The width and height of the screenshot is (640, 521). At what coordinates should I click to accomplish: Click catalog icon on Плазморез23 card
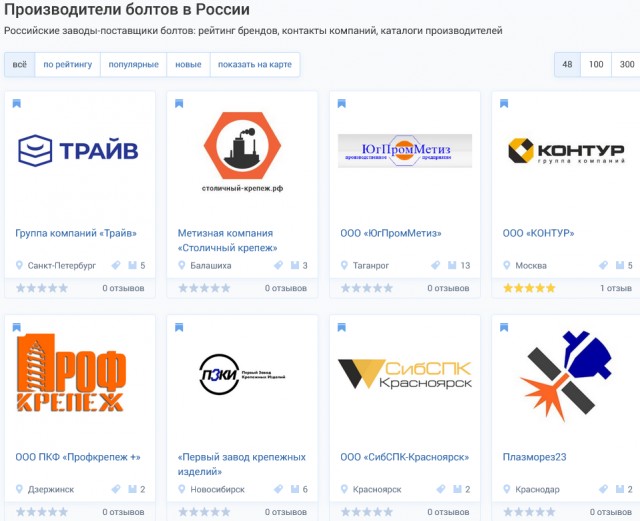coord(620,489)
